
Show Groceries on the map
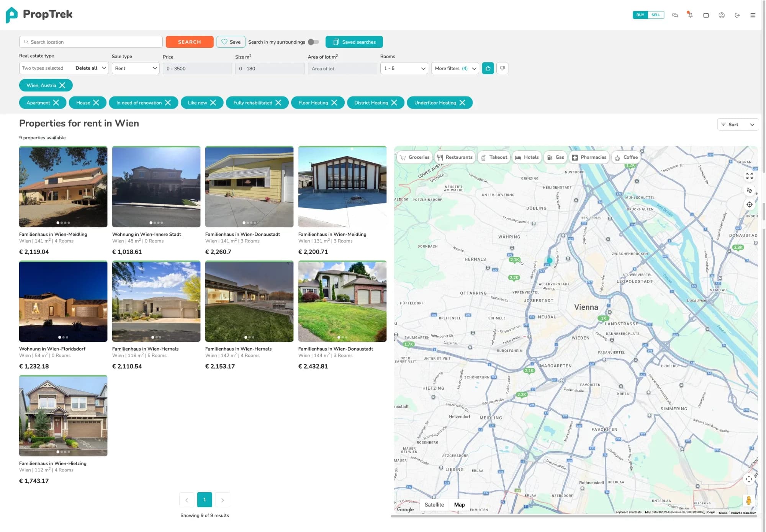click(x=414, y=157)
